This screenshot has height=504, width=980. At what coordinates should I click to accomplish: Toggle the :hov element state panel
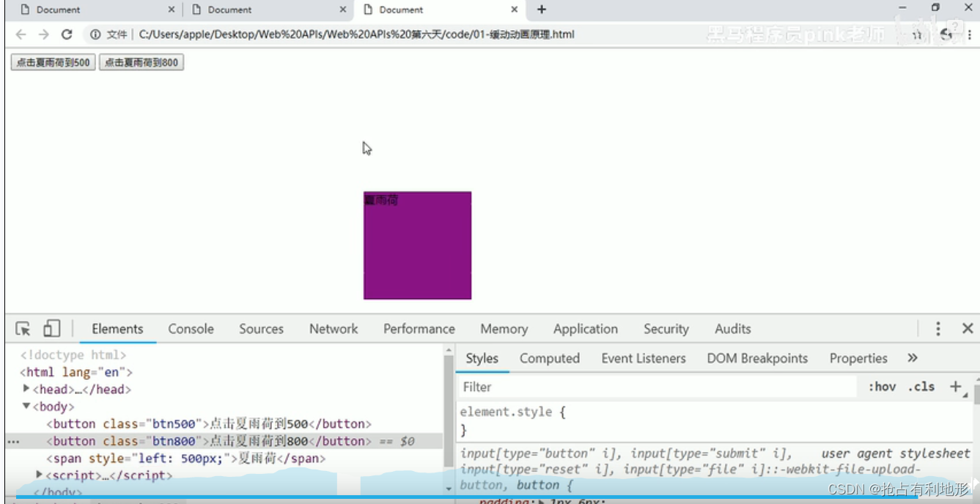882,387
